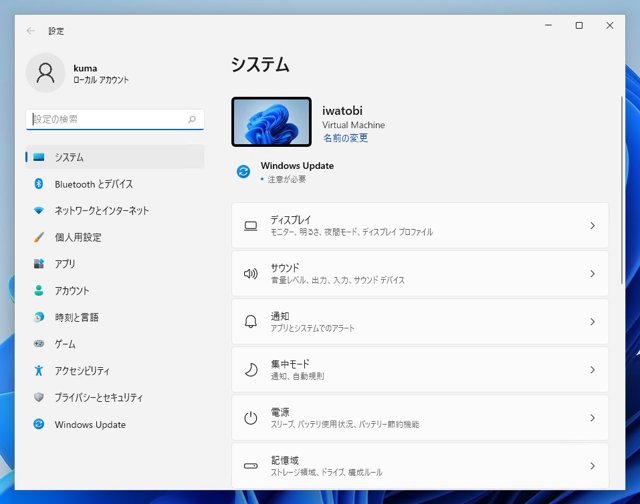Click 通知、自動規則 description text
This screenshot has height=504, width=640.
(x=297, y=376)
